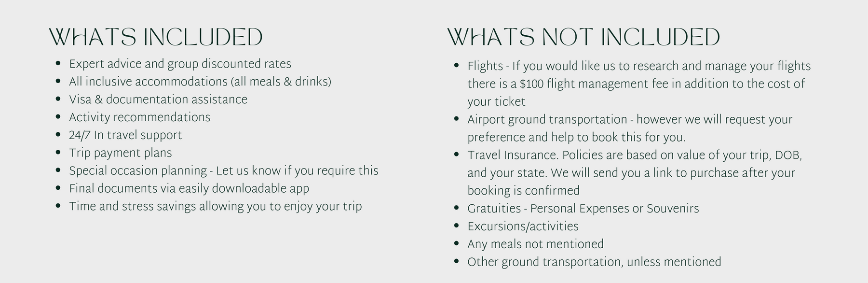
Task: Click the 'WHATS NOT INCLUDED' heading
Action: [583, 37]
